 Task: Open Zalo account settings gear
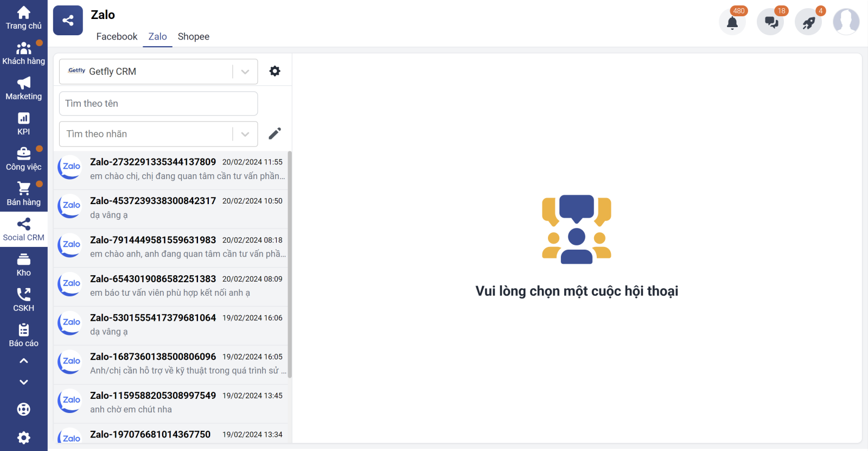(x=275, y=71)
